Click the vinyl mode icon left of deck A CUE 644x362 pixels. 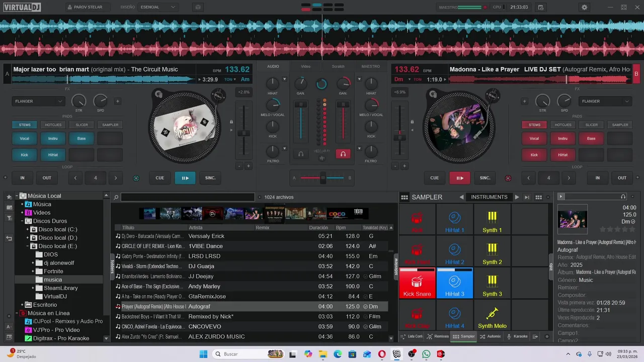(x=136, y=178)
